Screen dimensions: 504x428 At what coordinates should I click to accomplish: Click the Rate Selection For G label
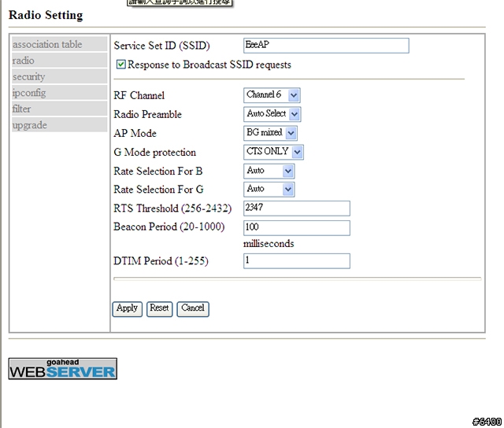(158, 190)
